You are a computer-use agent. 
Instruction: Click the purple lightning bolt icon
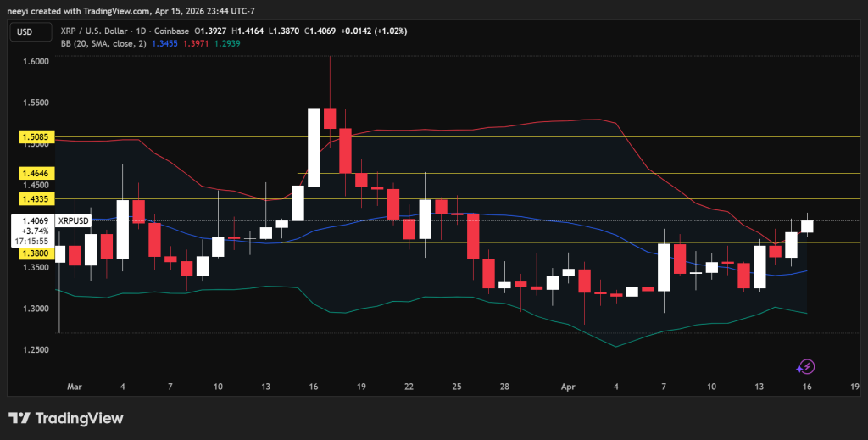point(806,366)
